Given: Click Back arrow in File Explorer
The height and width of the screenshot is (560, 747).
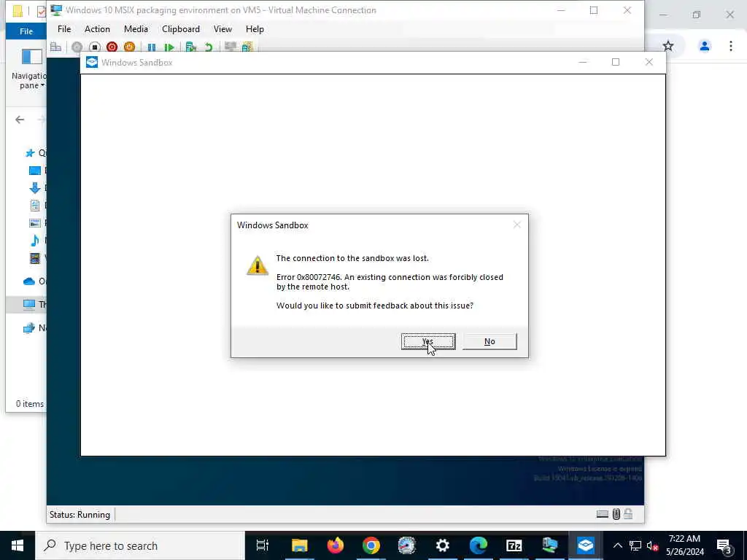Looking at the screenshot, I should coord(20,120).
